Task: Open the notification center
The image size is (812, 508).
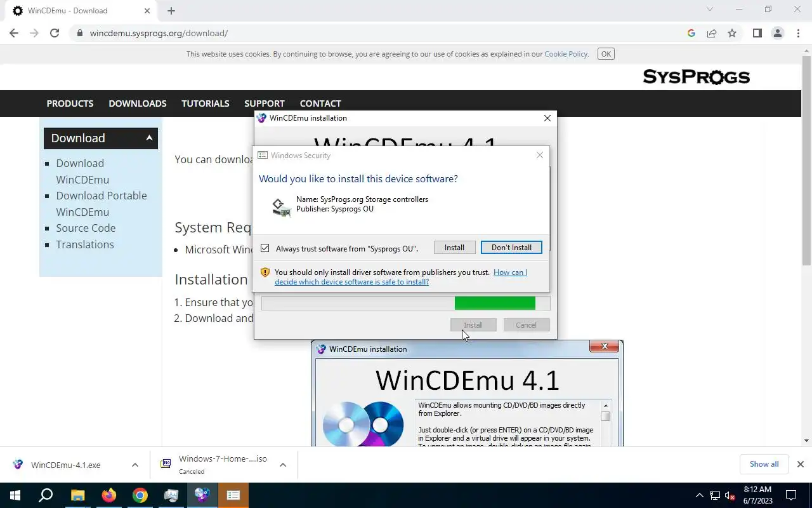Action: click(x=791, y=495)
